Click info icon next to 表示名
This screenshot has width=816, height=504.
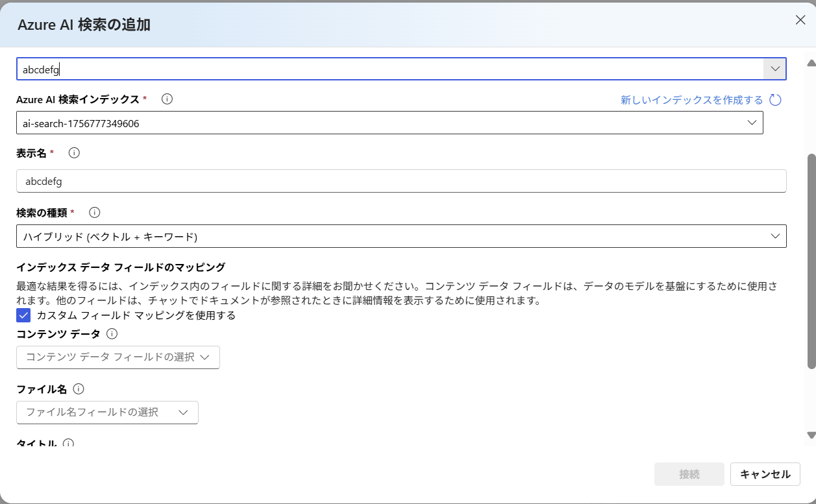click(74, 153)
